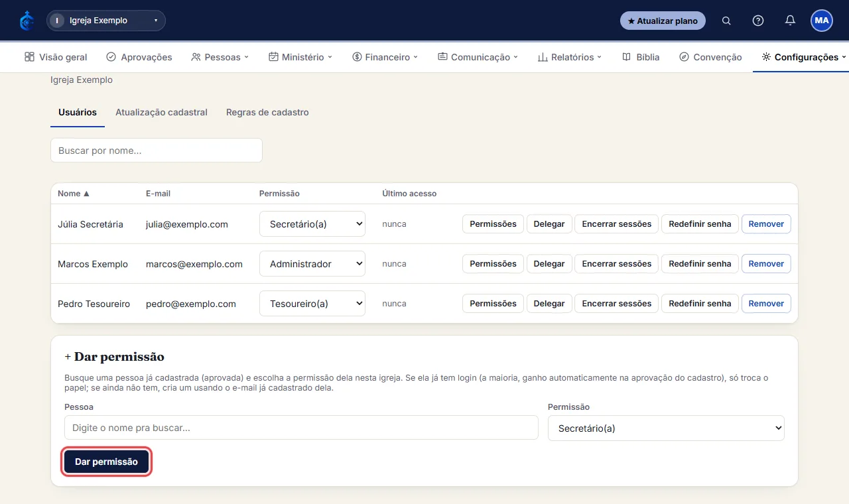The height and width of the screenshot is (504, 849).
Task: Change Júlia Secretária's permission dropdown
Action: pyautogui.click(x=312, y=224)
